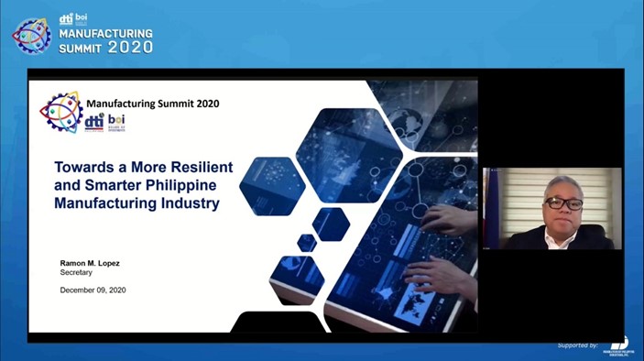
Task: Click the gear-shaped summit logo in top banner
Action: [x=32, y=36]
